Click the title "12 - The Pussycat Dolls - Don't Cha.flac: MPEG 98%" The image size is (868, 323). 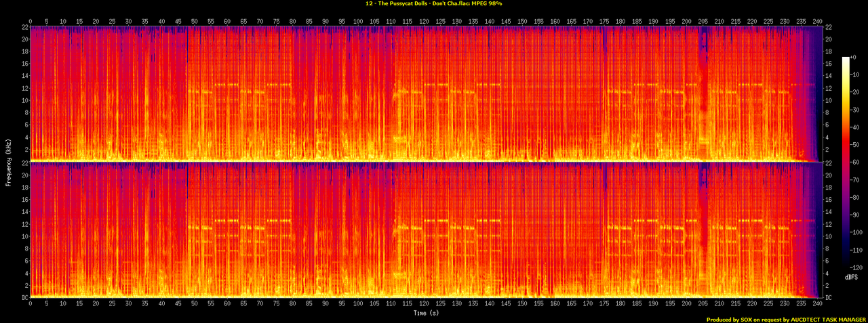(433, 3)
